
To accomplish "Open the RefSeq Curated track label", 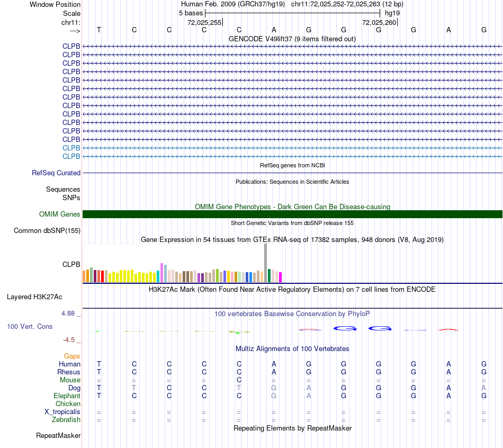I will (x=56, y=173).
